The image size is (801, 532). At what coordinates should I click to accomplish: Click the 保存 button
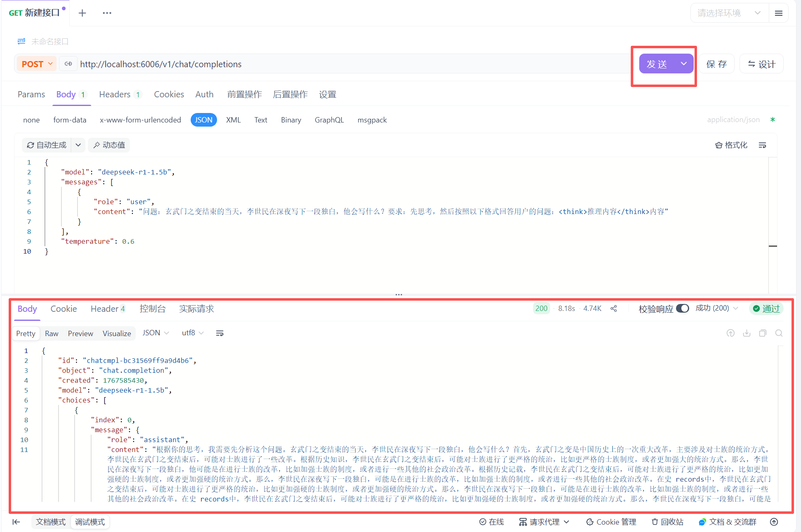[716, 64]
